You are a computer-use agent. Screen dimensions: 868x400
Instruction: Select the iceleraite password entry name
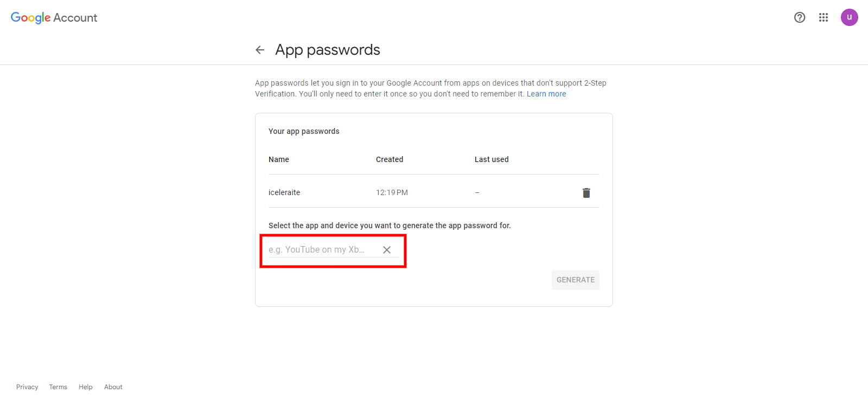point(284,192)
